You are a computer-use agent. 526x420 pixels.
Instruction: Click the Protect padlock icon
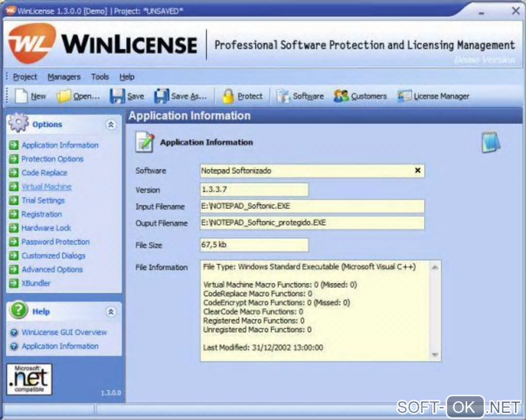pyautogui.click(x=228, y=96)
